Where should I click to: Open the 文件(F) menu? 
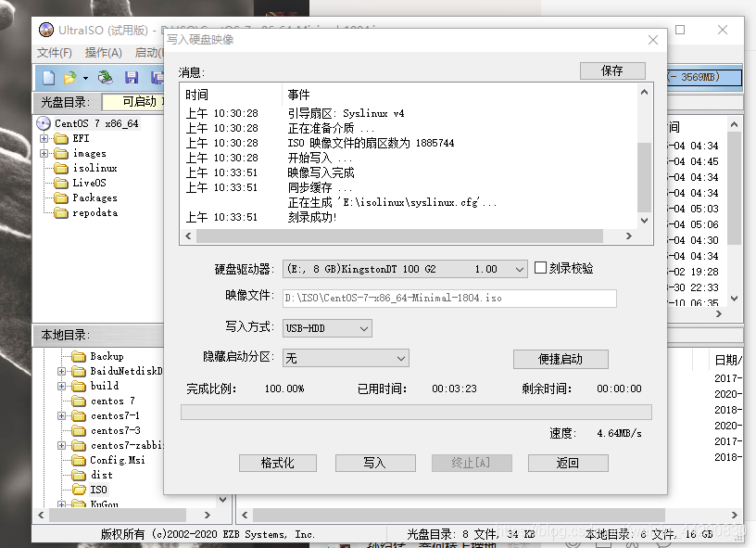pos(55,53)
